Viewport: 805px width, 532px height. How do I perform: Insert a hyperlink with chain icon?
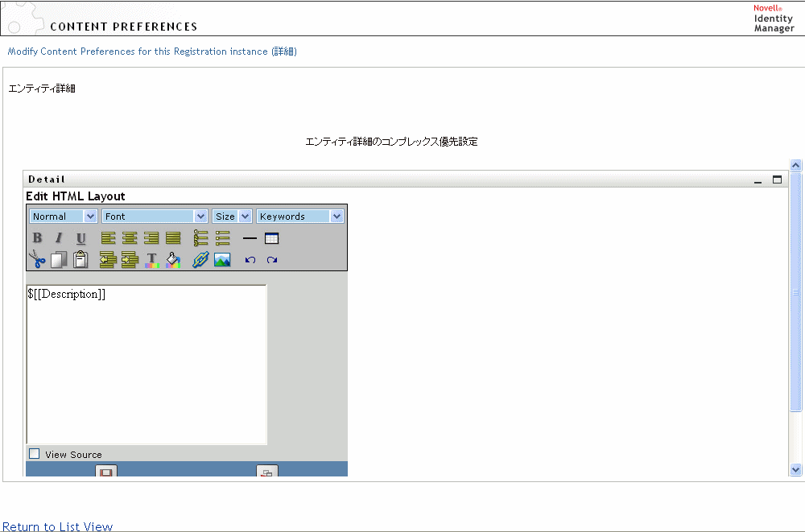point(200,260)
